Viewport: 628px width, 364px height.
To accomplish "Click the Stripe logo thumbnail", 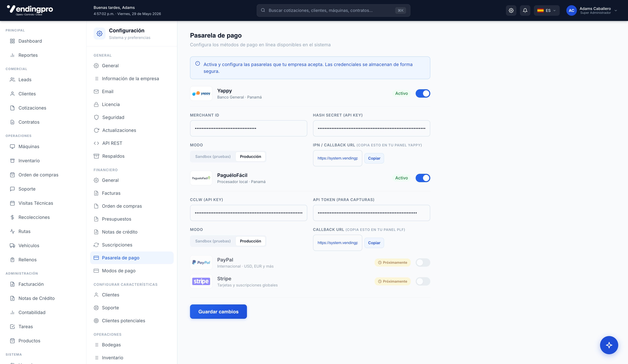I will [201, 282].
